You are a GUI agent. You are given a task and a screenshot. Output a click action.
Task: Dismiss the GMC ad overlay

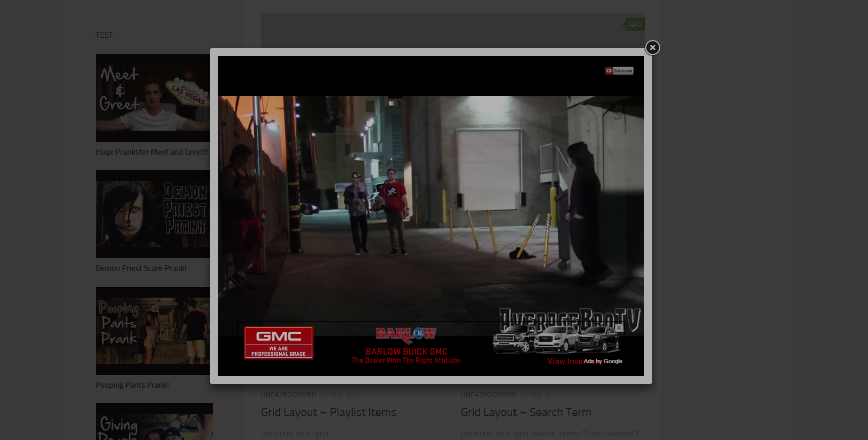coord(619,327)
